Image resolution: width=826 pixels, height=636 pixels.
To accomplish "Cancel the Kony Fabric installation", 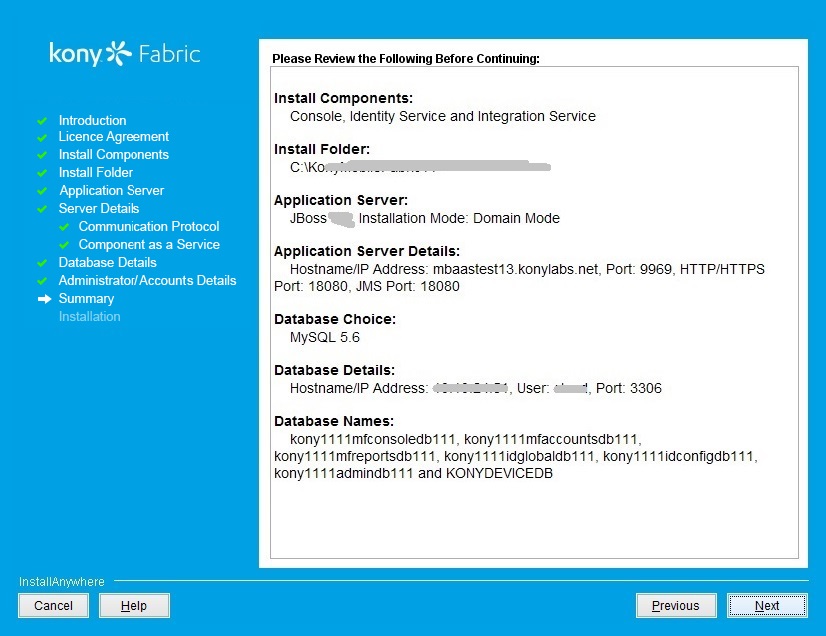I will [x=53, y=605].
